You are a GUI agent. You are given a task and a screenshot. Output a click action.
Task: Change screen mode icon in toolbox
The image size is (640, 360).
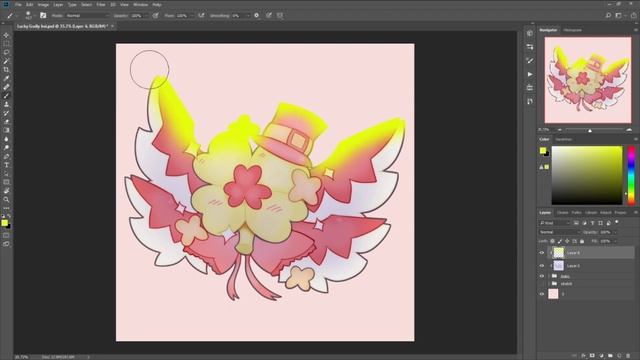[6, 244]
